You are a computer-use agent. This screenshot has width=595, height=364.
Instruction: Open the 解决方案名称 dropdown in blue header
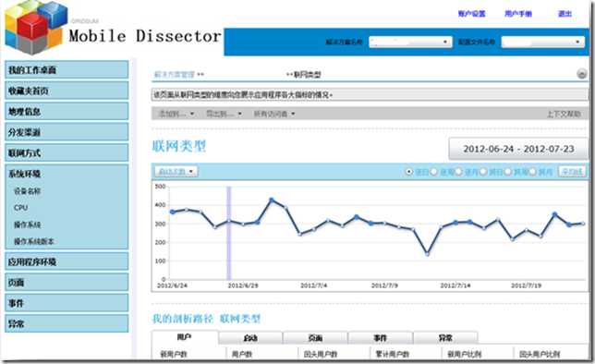click(410, 42)
